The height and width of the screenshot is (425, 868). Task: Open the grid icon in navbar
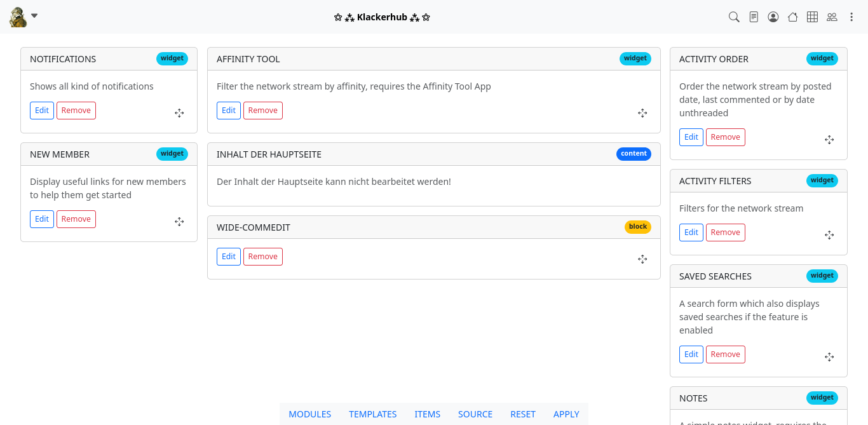812,17
